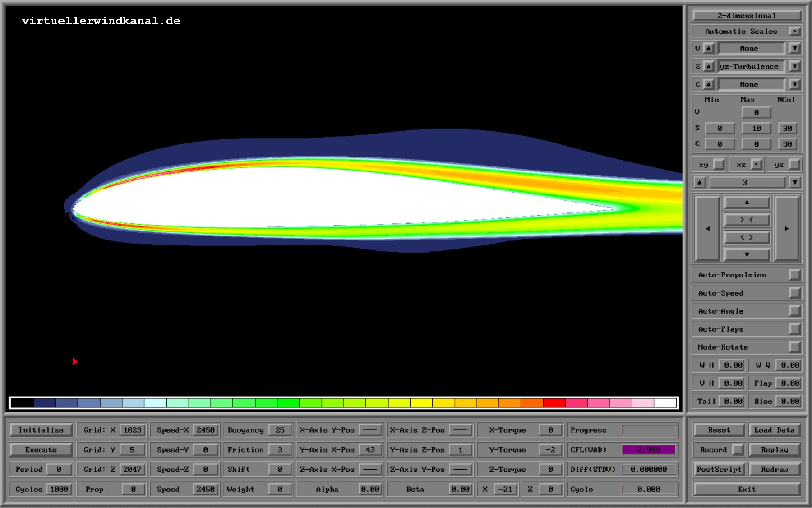The image size is (812, 508).
Task: Enable the Auto-Propulsion checkbox
Action: point(794,275)
